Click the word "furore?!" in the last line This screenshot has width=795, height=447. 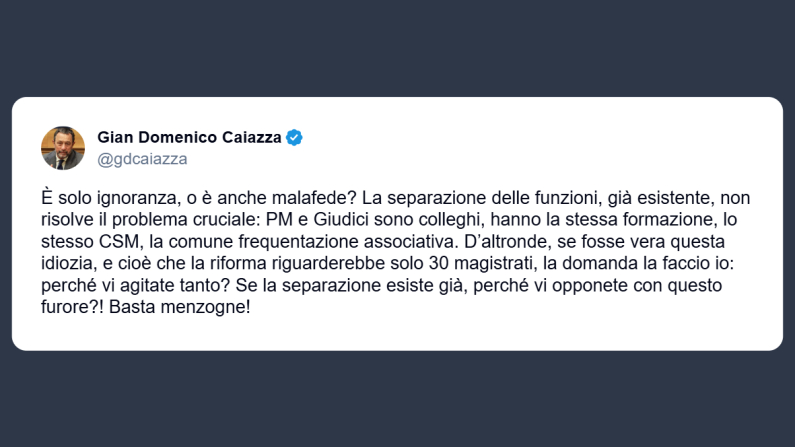pos(72,307)
